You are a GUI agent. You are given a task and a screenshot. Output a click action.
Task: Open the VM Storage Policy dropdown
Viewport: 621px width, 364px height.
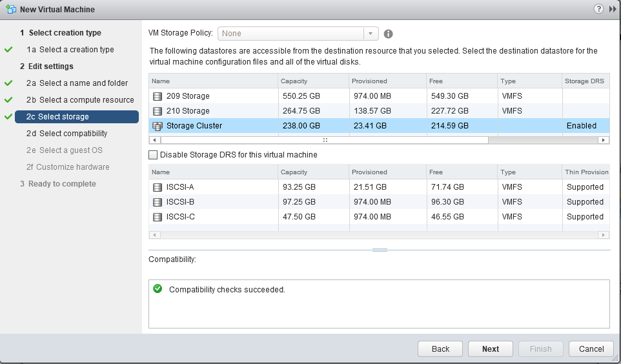pos(371,34)
